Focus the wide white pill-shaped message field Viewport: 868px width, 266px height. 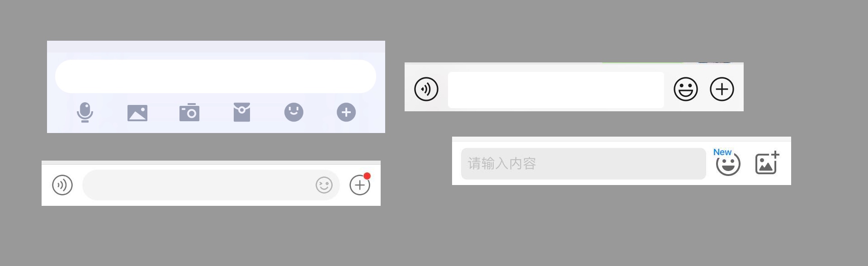pyautogui.click(x=216, y=76)
